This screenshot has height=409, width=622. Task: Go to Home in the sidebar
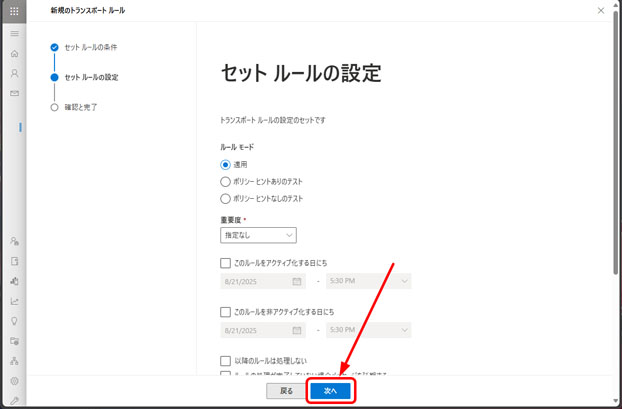(x=14, y=53)
